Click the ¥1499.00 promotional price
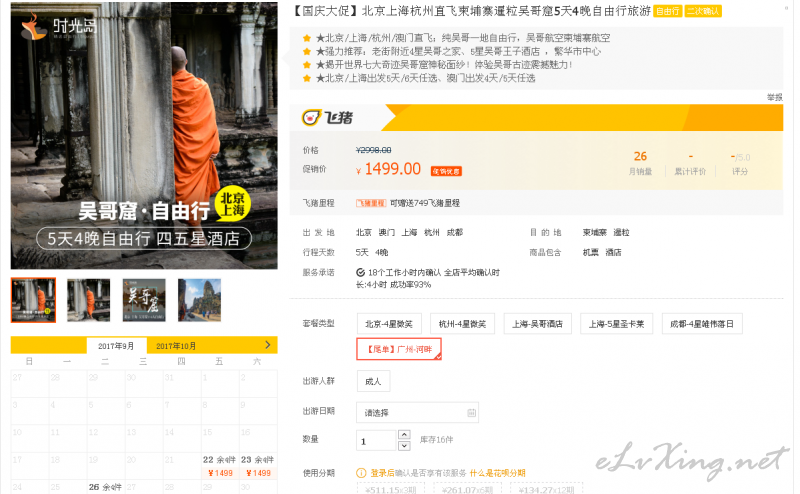Screen dimensions: 800x494 coord(389,169)
